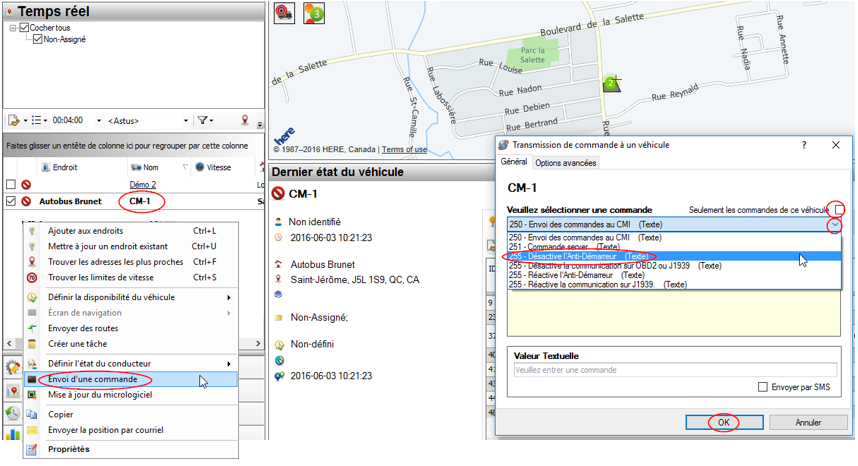Open the command selection dropdown arrow
Image resolution: width=858 pixels, height=466 pixels.
pyautogui.click(x=835, y=225)
